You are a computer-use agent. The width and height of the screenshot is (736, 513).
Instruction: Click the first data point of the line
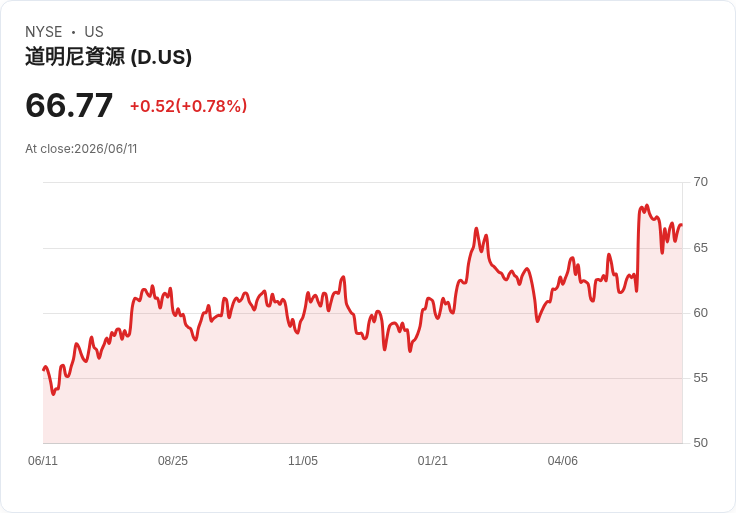(x=43, y=369)
